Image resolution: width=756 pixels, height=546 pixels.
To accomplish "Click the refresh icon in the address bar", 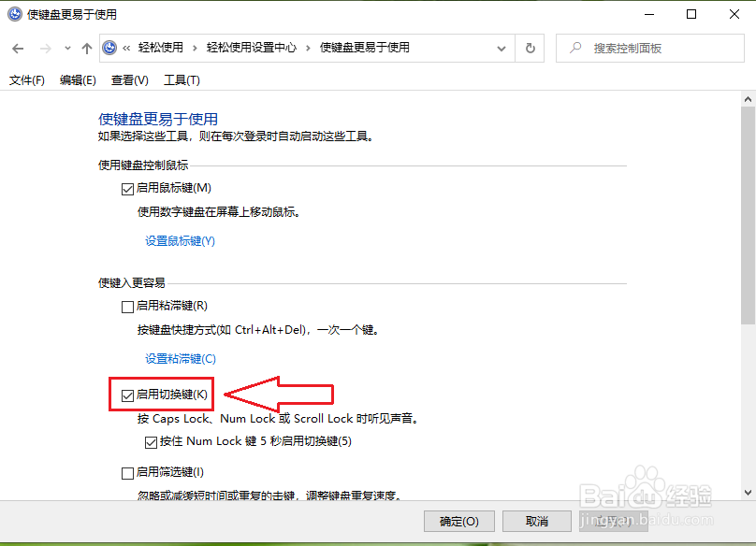I will point(530,48).
